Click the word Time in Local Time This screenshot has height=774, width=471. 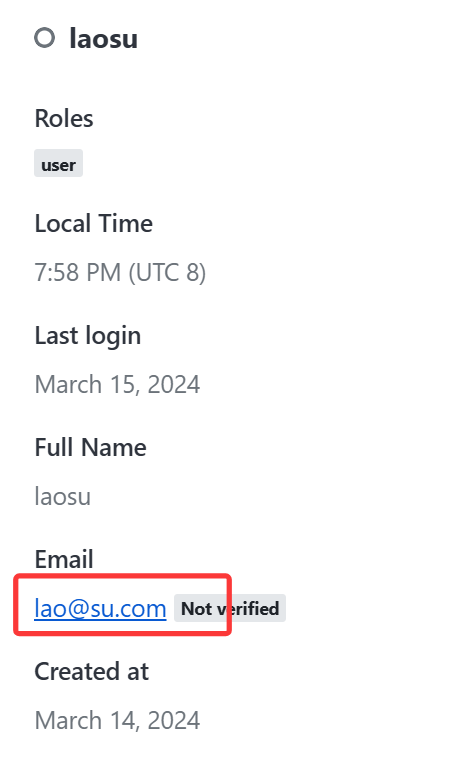pos(126,223)
